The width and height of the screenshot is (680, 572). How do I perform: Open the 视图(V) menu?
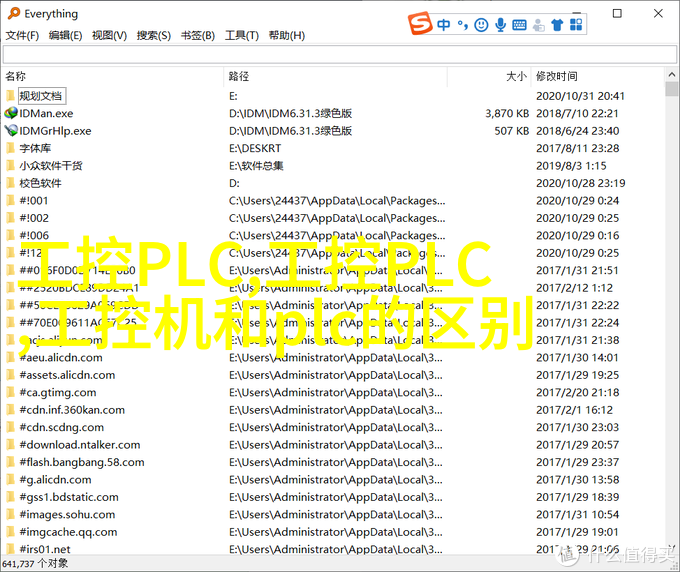(109, 35)
